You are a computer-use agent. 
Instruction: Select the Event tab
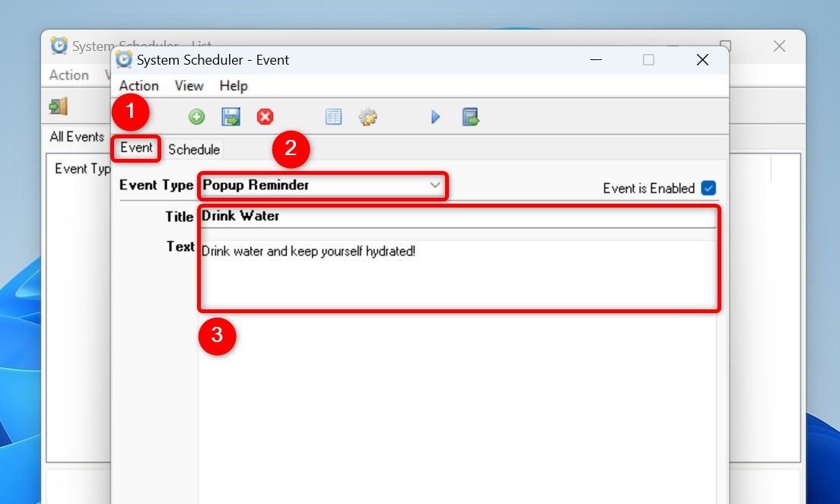pos(136,147)
